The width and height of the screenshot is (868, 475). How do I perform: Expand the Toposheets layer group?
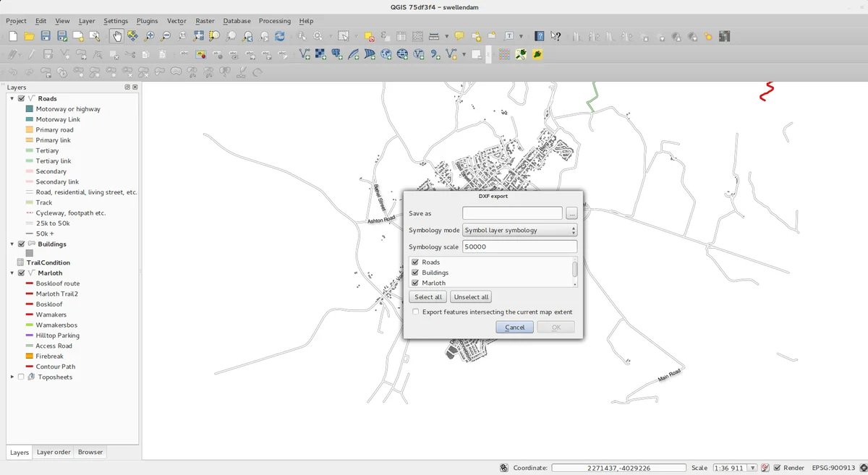pos(12,377)
